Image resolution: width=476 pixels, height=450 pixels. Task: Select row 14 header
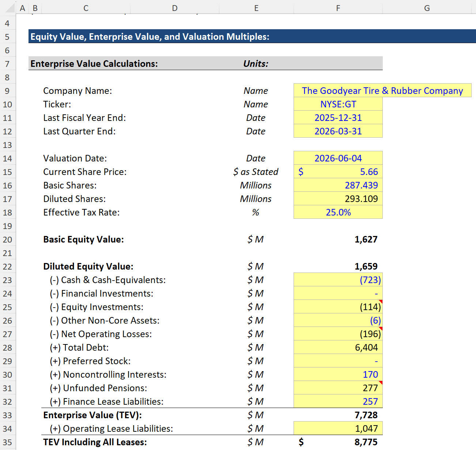pos(7,159)
